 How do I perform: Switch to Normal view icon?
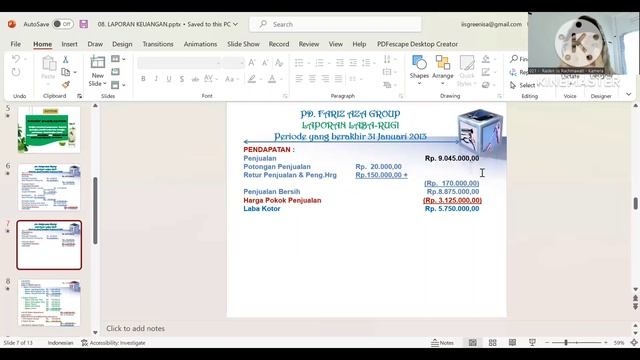pyautogui.click(x=473, y=343)
